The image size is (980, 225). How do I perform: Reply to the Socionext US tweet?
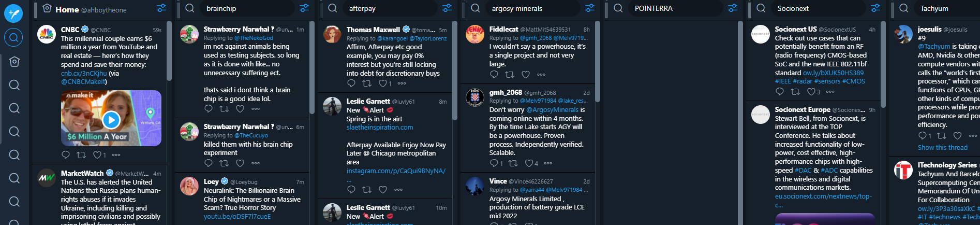coord(780,92)
